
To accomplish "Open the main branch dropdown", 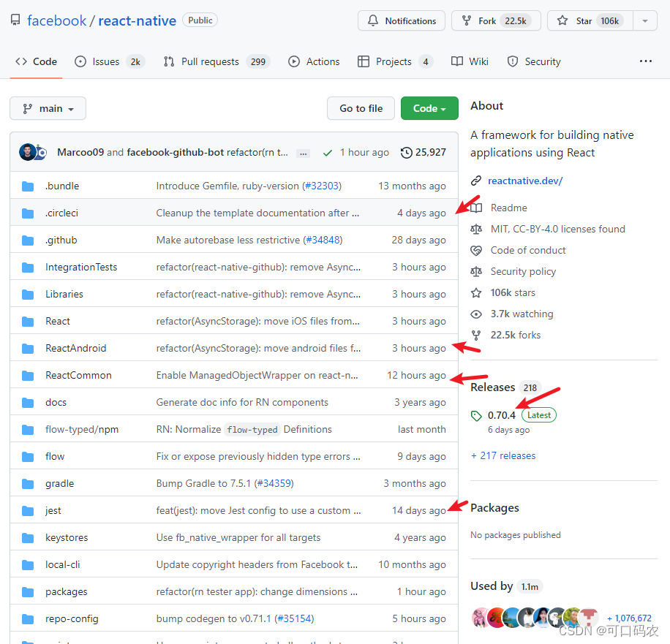I will pyautogui.click(x=48, y=108).
